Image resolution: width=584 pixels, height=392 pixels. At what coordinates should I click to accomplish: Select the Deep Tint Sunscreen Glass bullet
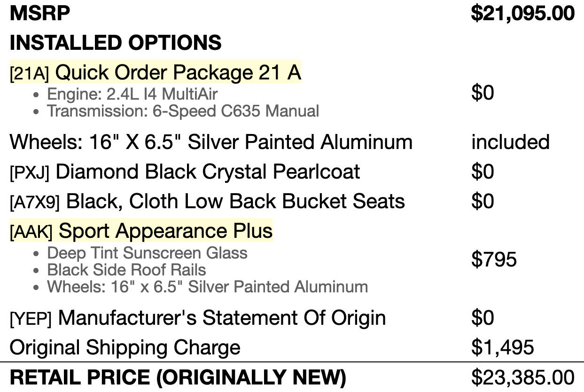[x=147, y=253]
